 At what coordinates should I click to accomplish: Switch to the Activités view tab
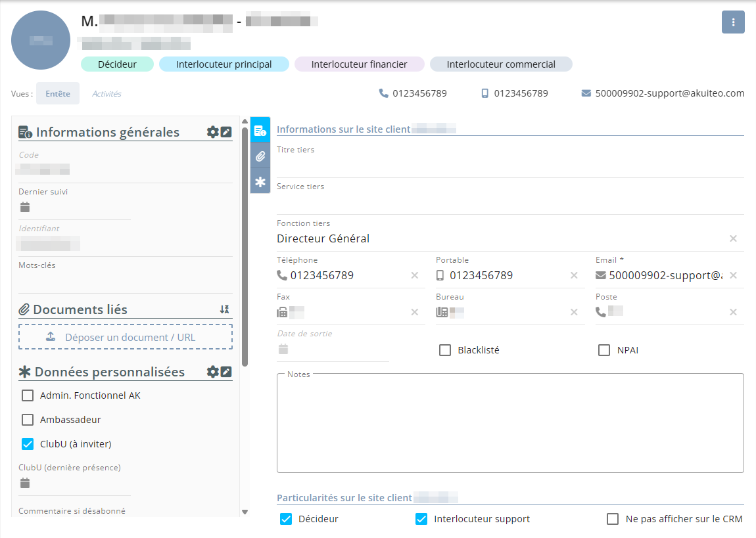pyautogui.click(x=106, y=93)
